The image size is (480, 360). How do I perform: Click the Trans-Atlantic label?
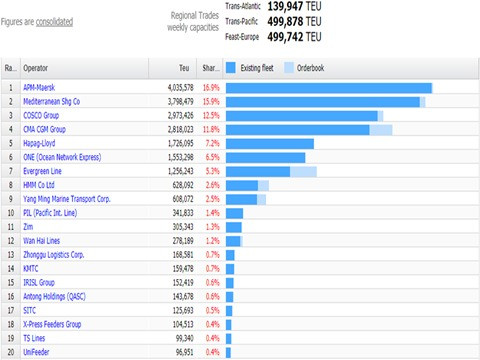(243, 6)
